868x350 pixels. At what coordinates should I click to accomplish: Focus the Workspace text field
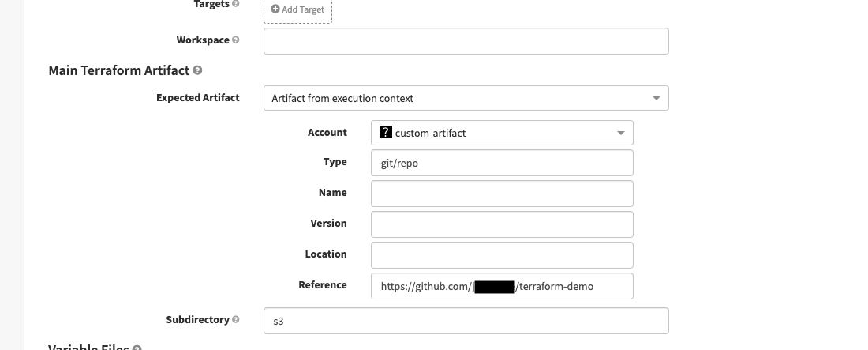tap(466, 41)
